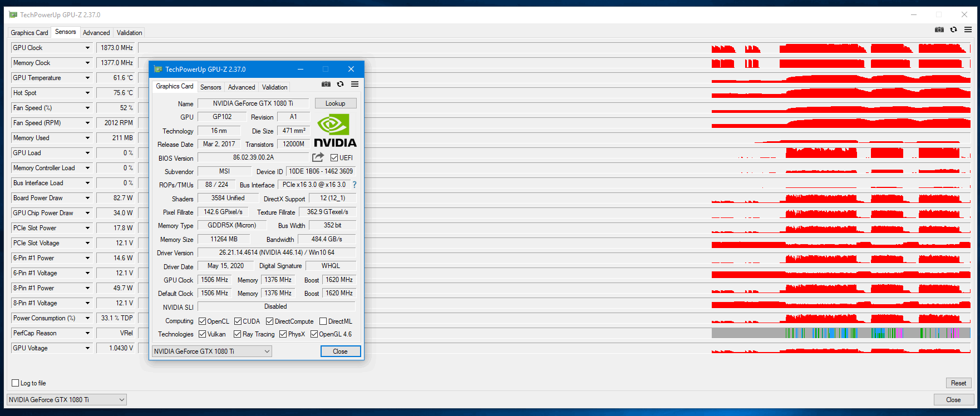Click the BIOS Version field 86.02.39.00.2A
Image resolution: width=980 pixels, height=416 pixels.
coord(253,157)
